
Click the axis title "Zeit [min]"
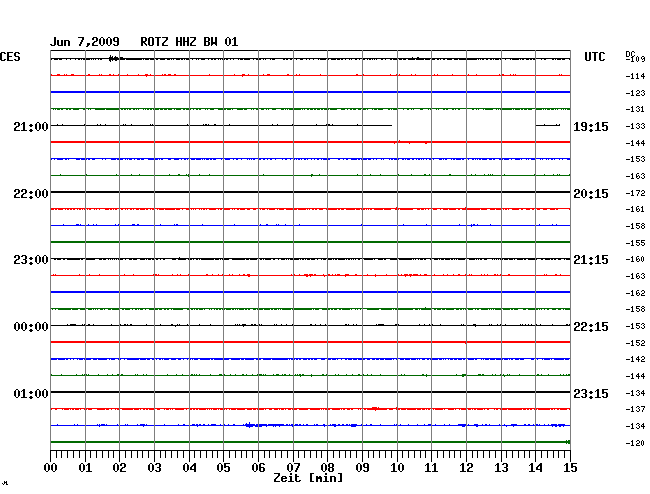[x=308, y=478]
